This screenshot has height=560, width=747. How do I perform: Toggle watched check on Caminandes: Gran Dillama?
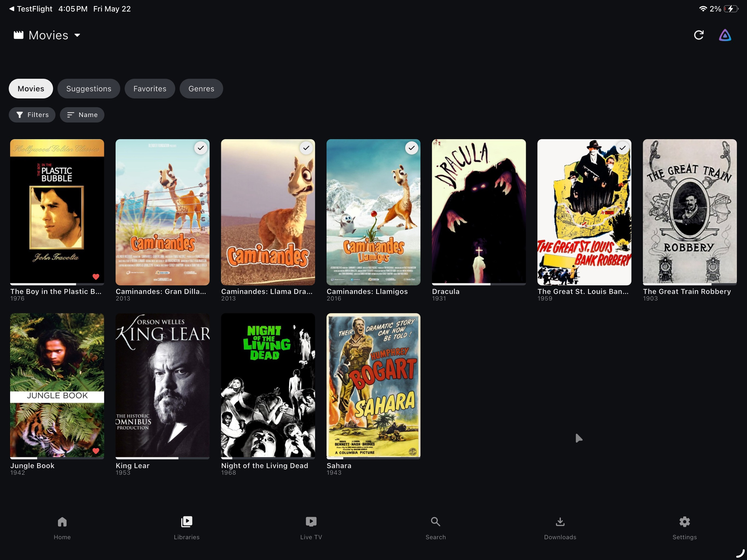tap(201, 148)
